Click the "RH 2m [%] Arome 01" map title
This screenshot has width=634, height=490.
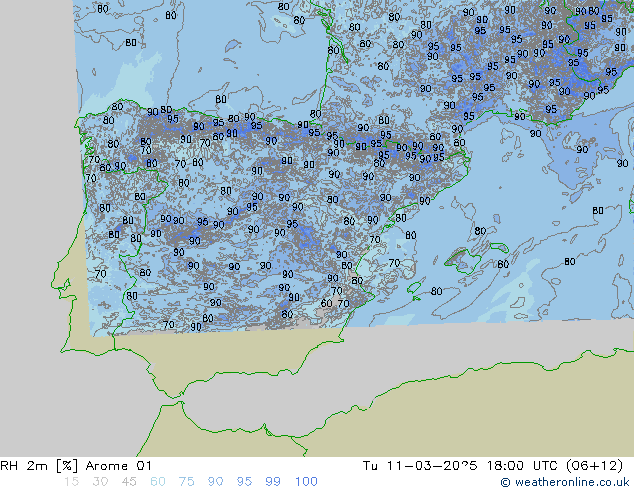(76, 466)
